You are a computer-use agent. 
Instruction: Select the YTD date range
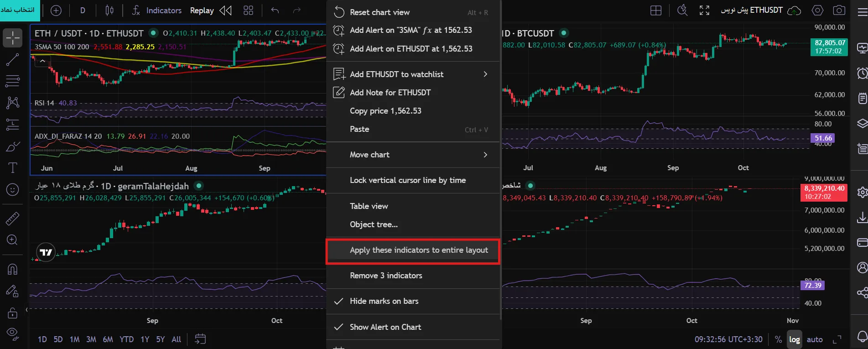coord(127,339)
